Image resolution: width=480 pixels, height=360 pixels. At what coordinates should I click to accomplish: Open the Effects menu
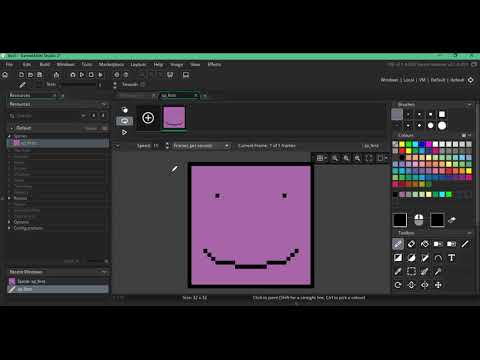point(214,64)
